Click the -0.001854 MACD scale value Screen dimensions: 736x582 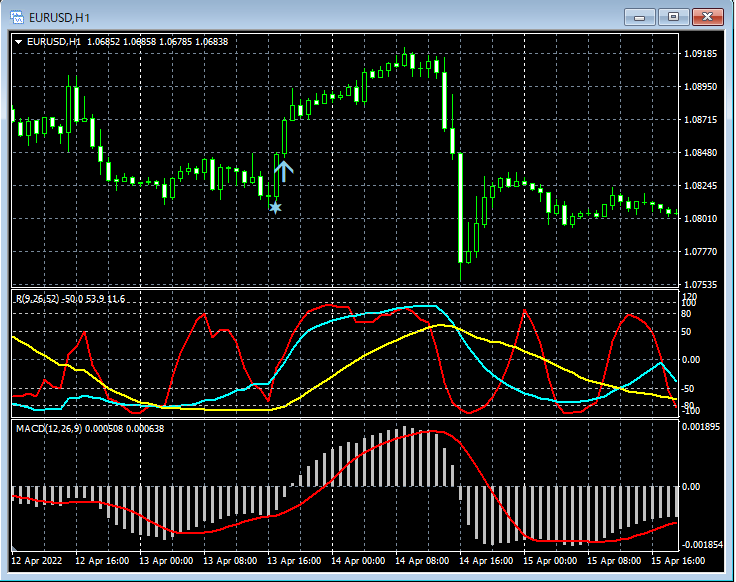[702, 544]
